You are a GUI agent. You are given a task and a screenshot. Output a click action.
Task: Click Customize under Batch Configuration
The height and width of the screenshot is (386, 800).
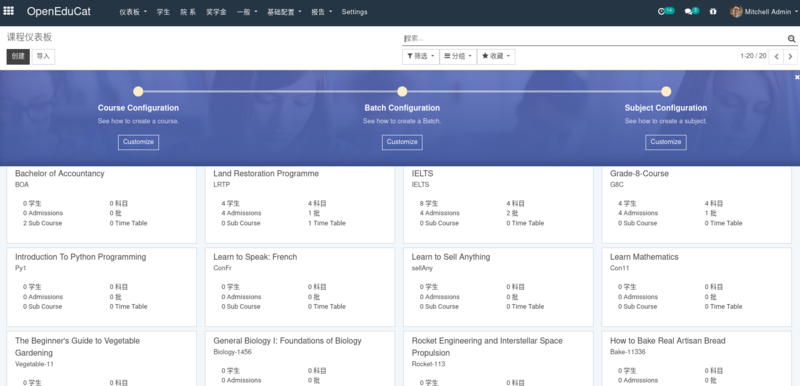click(402, 142)
